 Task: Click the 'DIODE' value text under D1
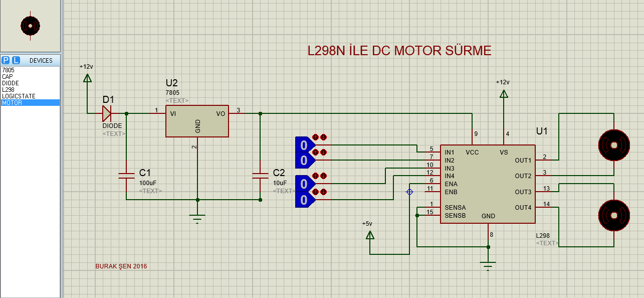tap(112, 126)
